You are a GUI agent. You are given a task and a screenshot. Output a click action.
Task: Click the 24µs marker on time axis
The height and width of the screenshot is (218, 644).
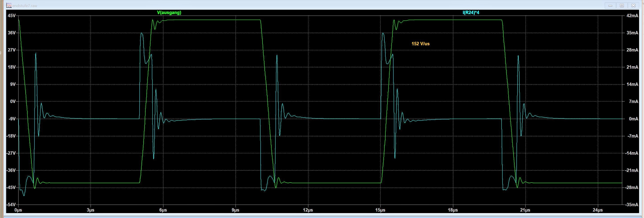click(597, 210)
